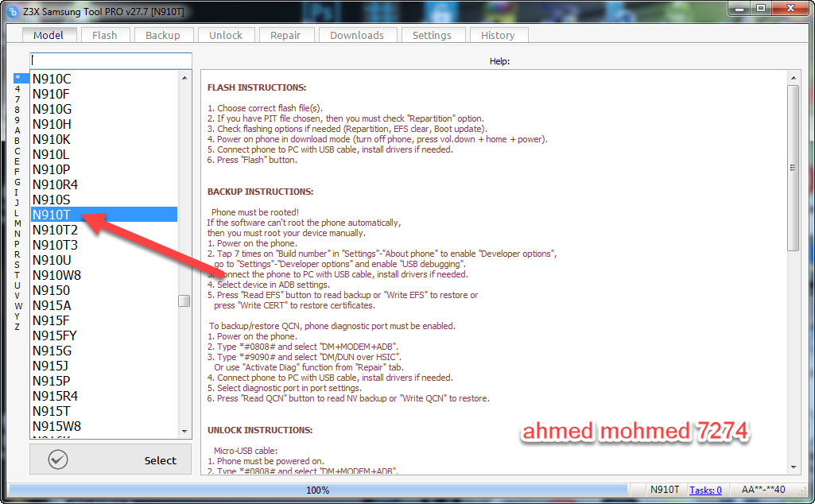This screenshot has height=504, width=815.
Task: Select model N910H
Action: click(104, 124)
